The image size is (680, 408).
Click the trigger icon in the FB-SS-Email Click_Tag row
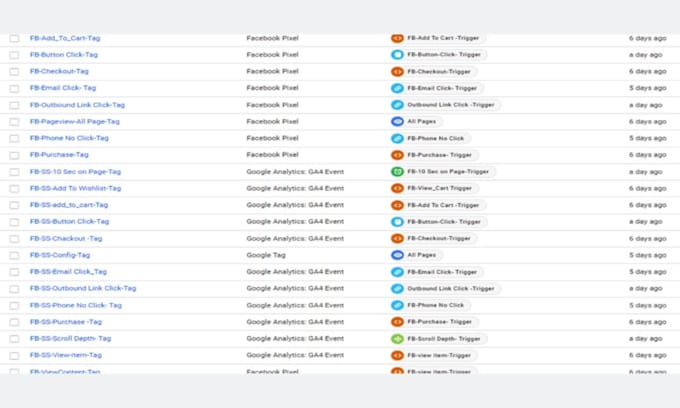point(397,272)
